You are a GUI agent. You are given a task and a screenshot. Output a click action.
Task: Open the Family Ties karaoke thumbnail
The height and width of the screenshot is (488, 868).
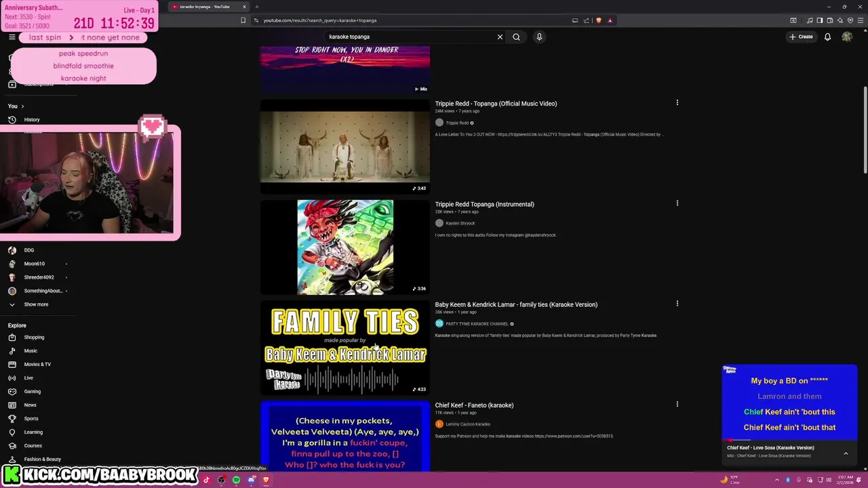pyautogui.click(x=344, y=348)
